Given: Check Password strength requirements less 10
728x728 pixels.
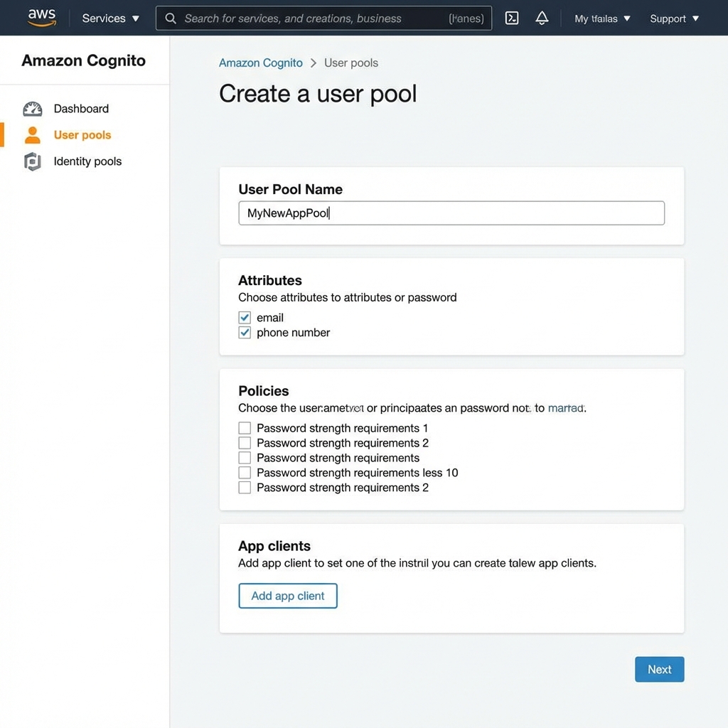Looking at the screenshot, I should [245, 473].
